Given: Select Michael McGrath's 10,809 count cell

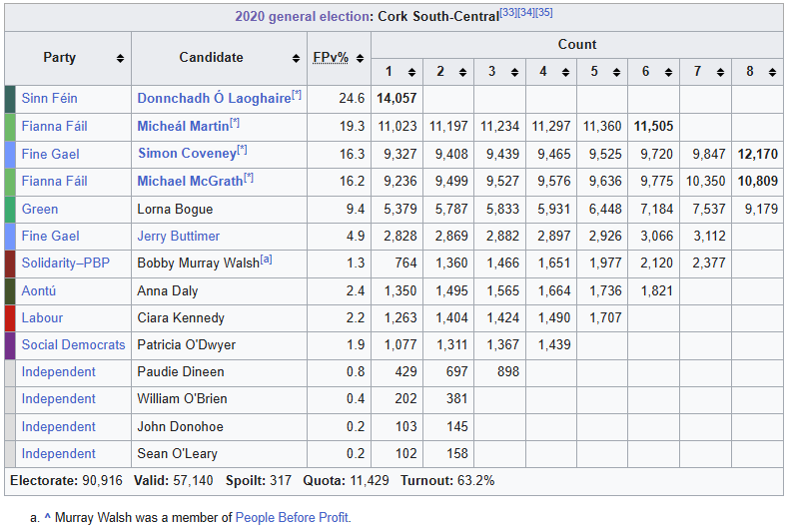Looking at the screenshot, I should (757, 182).
